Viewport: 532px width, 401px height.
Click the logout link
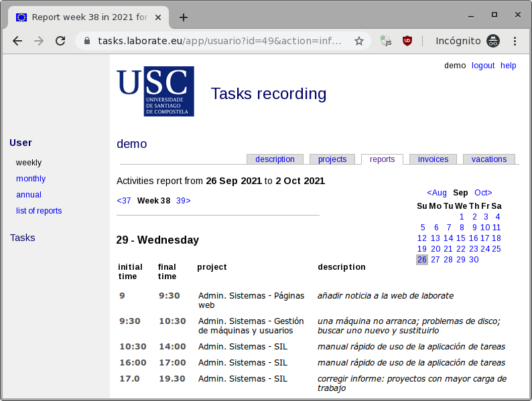tap(482, 66)
